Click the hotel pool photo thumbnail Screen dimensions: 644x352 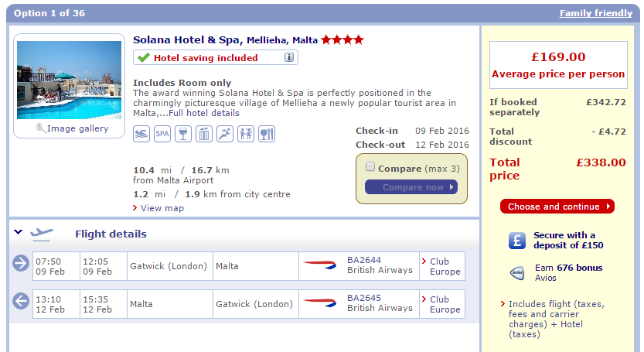click(69, 80)
